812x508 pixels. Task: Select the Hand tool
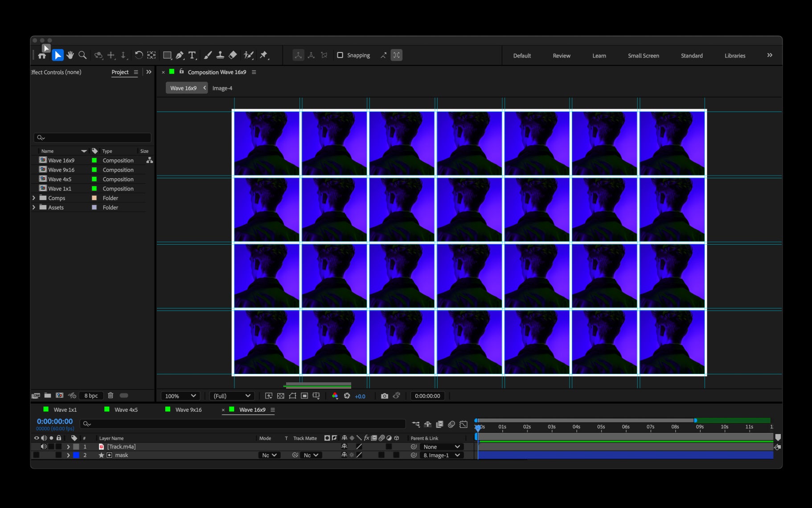click(70, 55)
